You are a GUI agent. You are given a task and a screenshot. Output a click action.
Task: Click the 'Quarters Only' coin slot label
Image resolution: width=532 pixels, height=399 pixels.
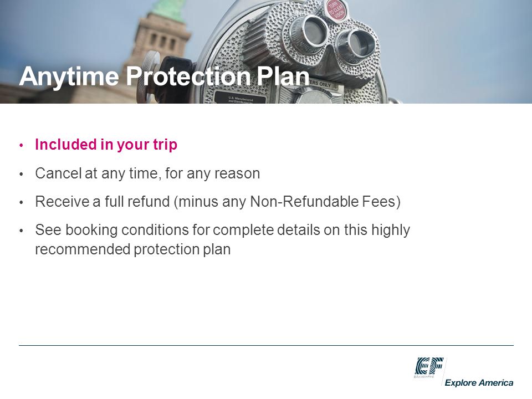click(318, 84)
